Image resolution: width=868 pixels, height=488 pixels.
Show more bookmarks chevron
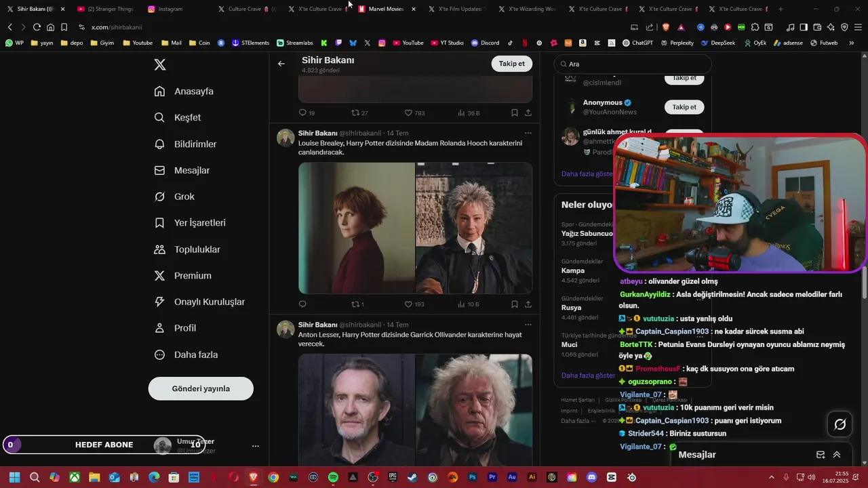click(x=851, y=43)
